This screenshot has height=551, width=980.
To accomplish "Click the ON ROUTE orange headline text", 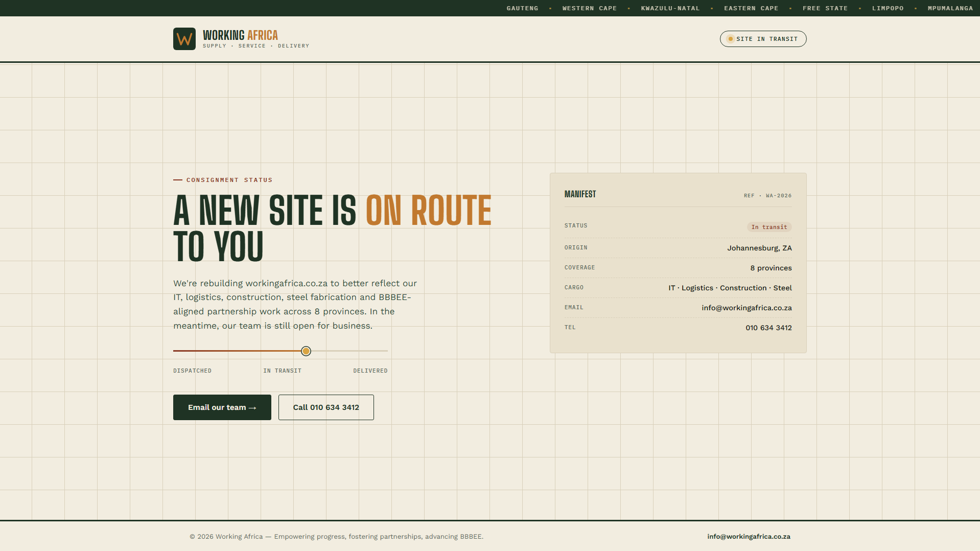I will [429, 210].
